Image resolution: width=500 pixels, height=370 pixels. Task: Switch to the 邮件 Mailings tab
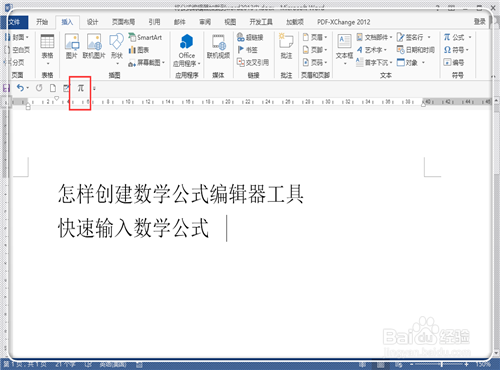point(180,22)
